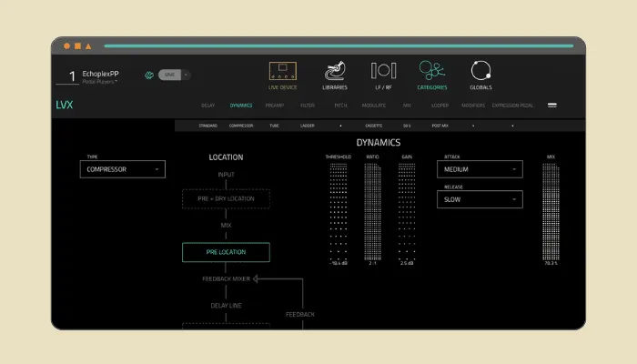Switch to the Dynamics tab
This screenshot has height=364, width=637.
[x=241, y=106]
